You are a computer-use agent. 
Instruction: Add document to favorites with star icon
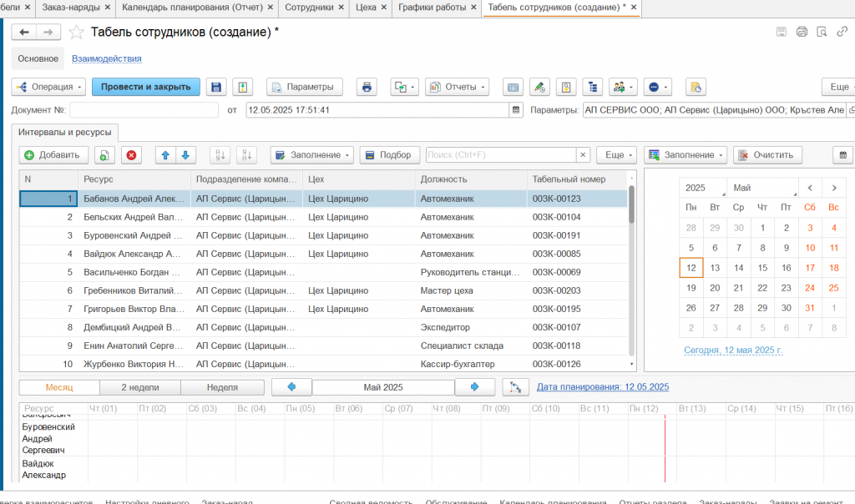tap(76, 33)
